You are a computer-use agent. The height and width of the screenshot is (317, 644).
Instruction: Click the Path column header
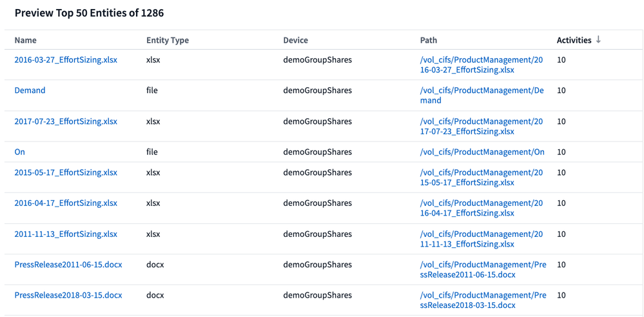[x=429, y=40]
